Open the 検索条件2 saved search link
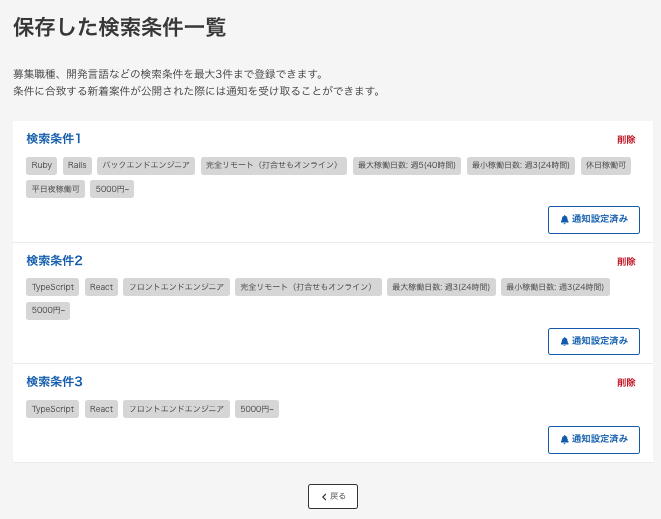This screenshot has height=519, width=661. [54, 261]
